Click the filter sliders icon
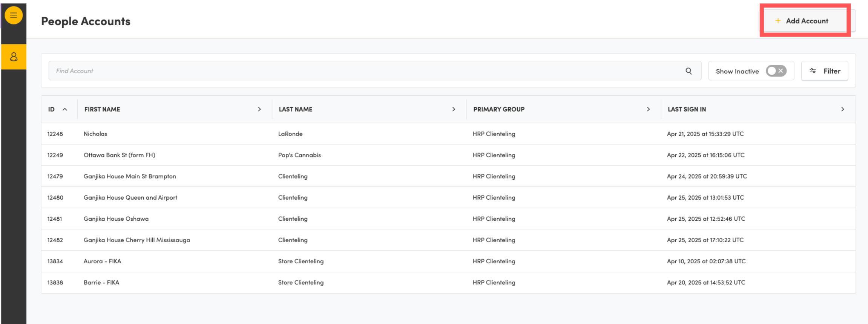Screen dimensions: 868x324 click(813, 71)
